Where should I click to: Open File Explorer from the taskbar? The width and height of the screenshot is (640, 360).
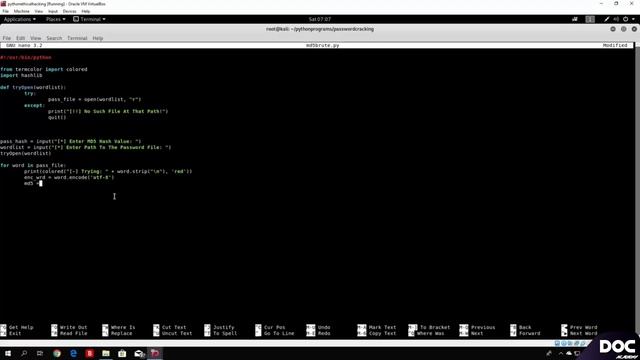point(106,353)
